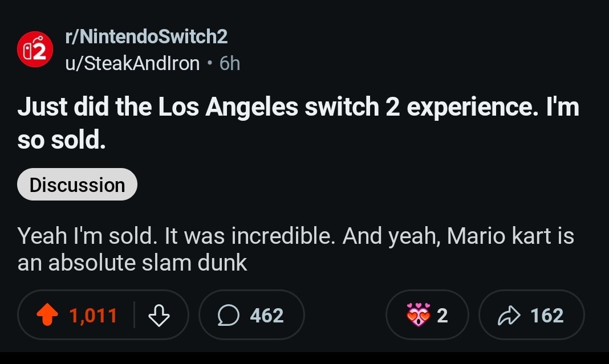Image resolution: width=609 pixels, height=364 pixels.
Task: Share the post with the arrow icon
Action: tap(508, 315)
